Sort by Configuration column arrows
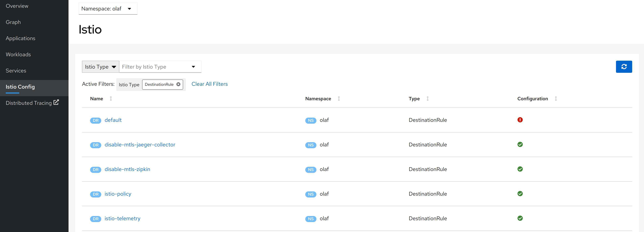The image size is (644, 232). point(556,99)
